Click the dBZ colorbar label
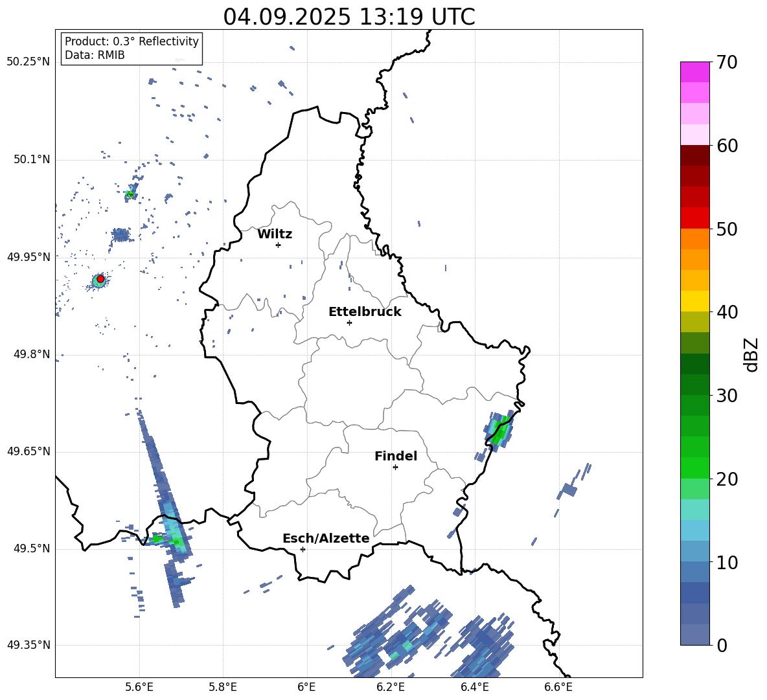The image size is (767, 700). 752,354
